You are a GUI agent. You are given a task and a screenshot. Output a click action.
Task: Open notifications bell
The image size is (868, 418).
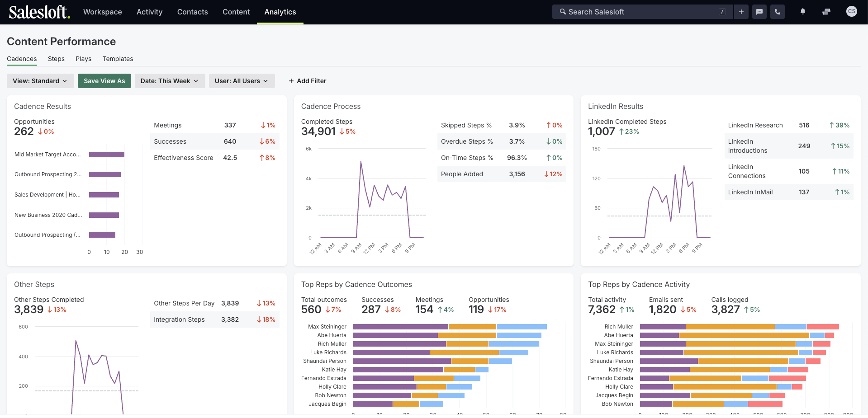tap(803, 12)
